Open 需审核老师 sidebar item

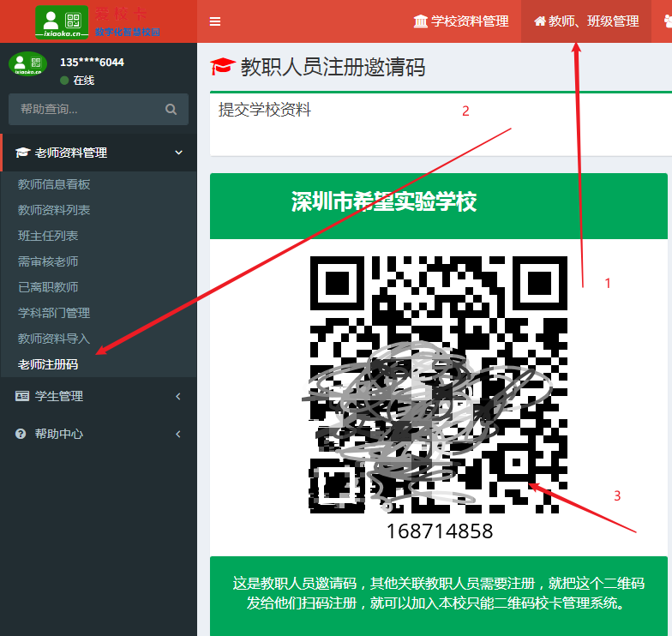coord(48,261)
